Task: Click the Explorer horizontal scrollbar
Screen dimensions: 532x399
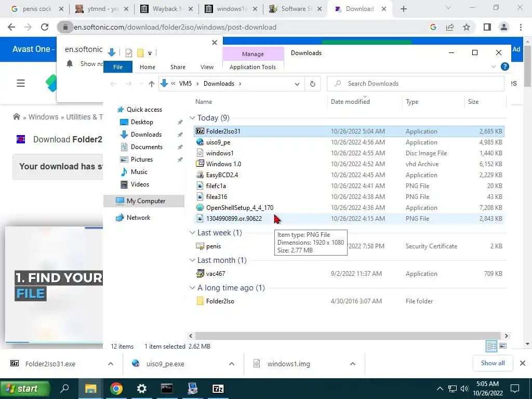Action: point(348,336)
